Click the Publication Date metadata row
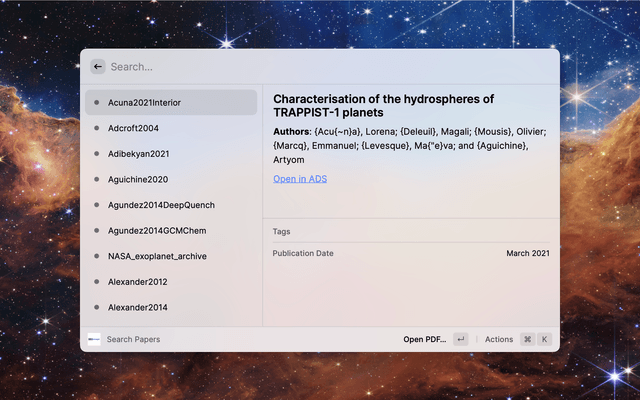 pyautogui.click(x=410, y=254)
